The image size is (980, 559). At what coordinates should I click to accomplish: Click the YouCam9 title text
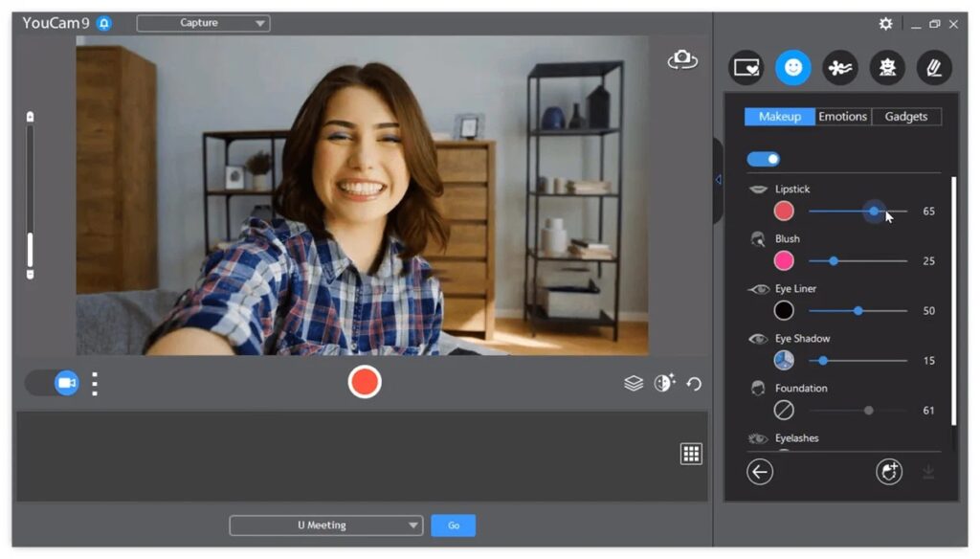[56, 23]
